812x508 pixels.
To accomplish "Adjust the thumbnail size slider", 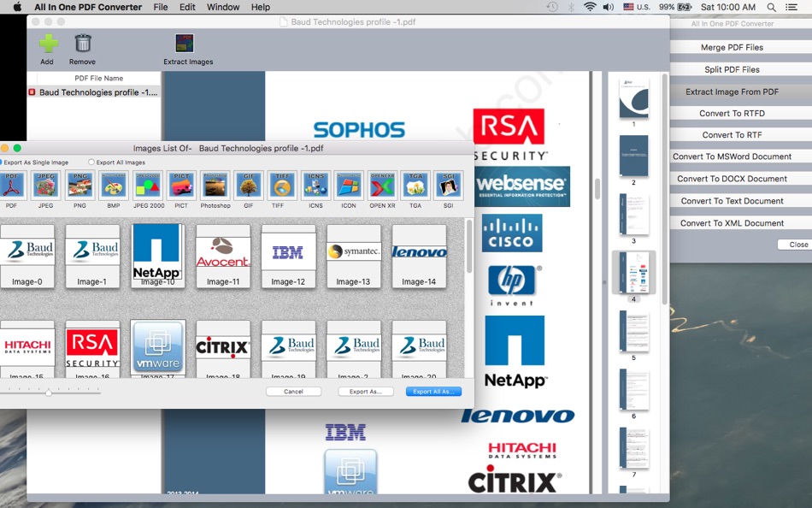I will [49, 393].
